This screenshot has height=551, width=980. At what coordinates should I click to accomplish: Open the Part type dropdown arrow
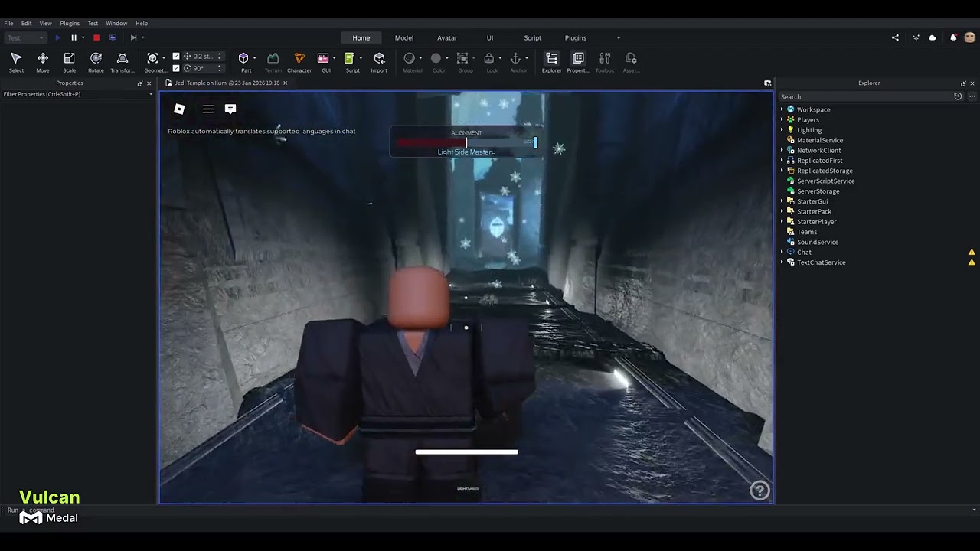coord(254,58)
